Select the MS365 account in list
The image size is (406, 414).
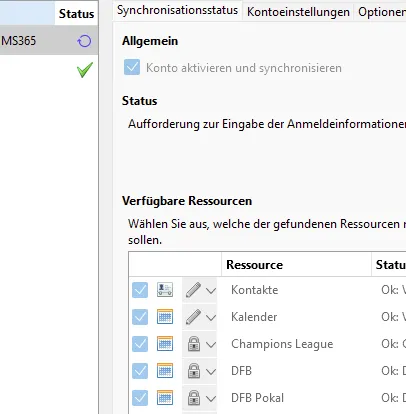(49, 41)
